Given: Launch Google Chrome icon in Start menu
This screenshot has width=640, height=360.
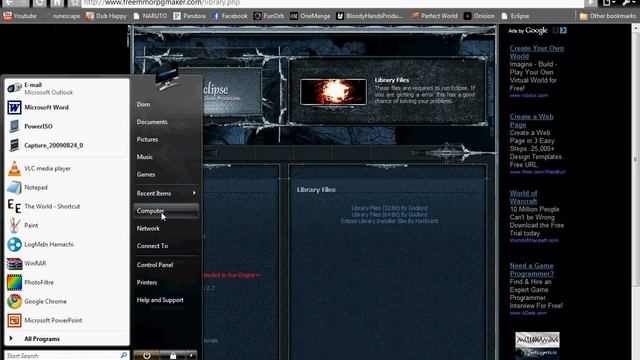Looking at the screenshot, I should click(14, 301).
